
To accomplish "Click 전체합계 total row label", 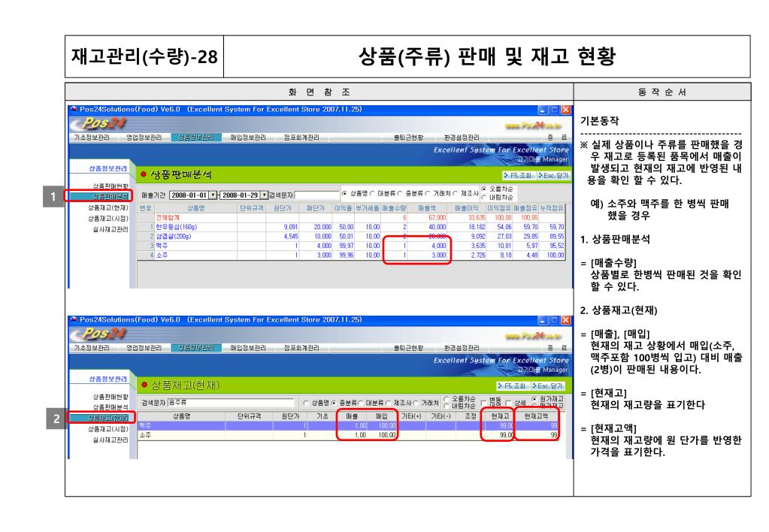I will pos(167,217).
